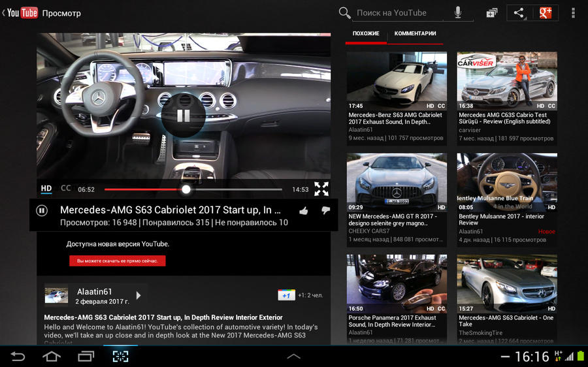The height and width of the screenshot is (367, 588).
Task: Toggle HD quality in player
Action: click(x=46, y=189)
